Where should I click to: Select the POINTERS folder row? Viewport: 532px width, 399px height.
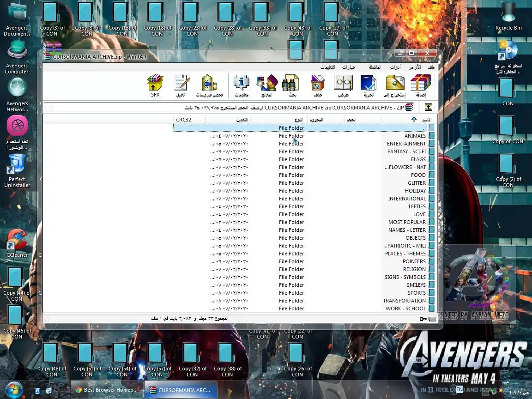click(304, 261)
